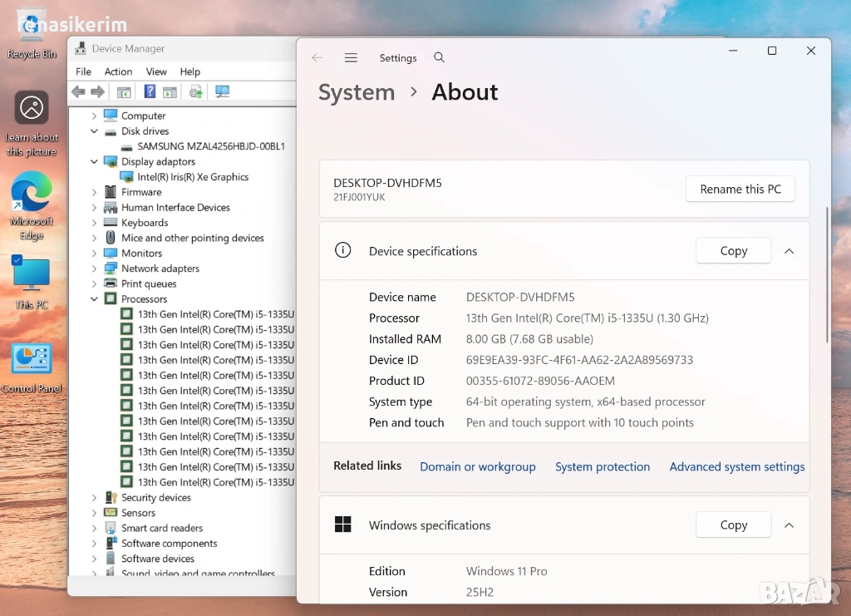Expand the Network adapters node

(x=94, y=269)
